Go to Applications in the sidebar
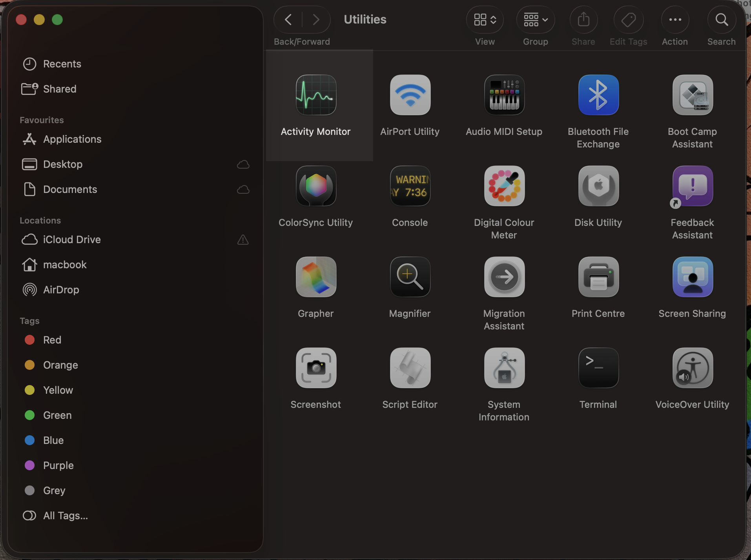The height and width of the screenshot is (560, 751). 72,139
